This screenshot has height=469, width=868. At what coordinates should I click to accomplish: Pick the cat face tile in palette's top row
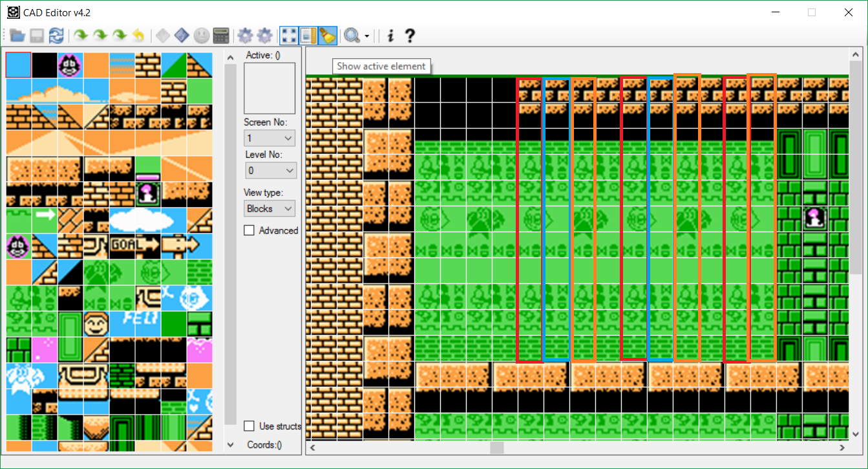70,65
